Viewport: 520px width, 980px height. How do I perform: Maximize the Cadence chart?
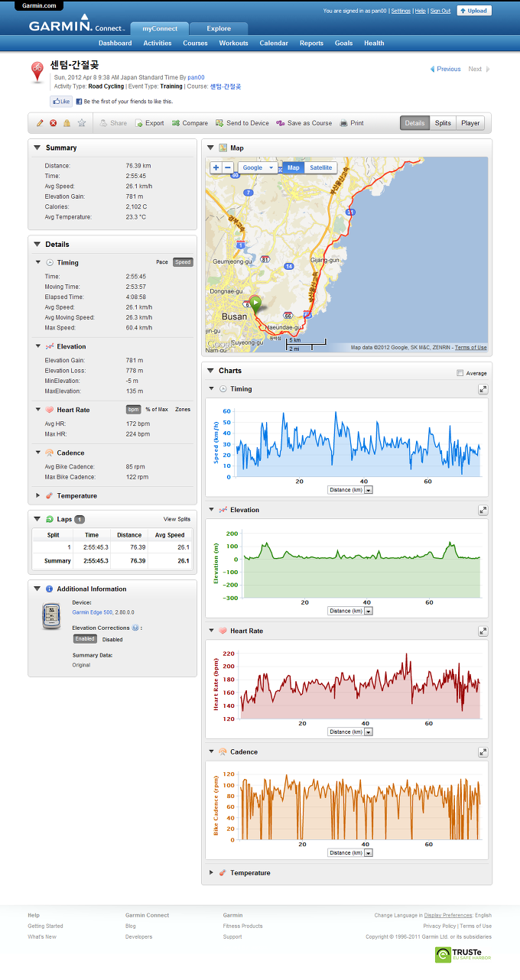[x=483, y=752]
